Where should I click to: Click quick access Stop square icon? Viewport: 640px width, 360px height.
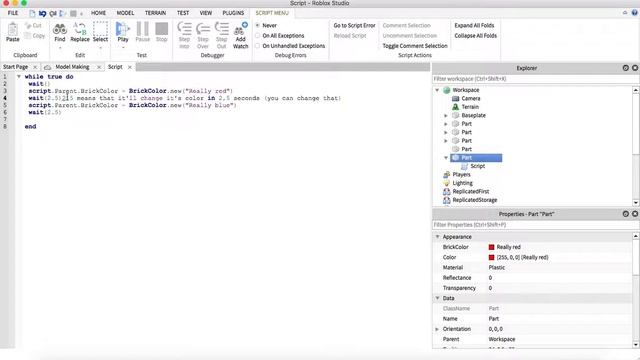[x=73, y=13]
